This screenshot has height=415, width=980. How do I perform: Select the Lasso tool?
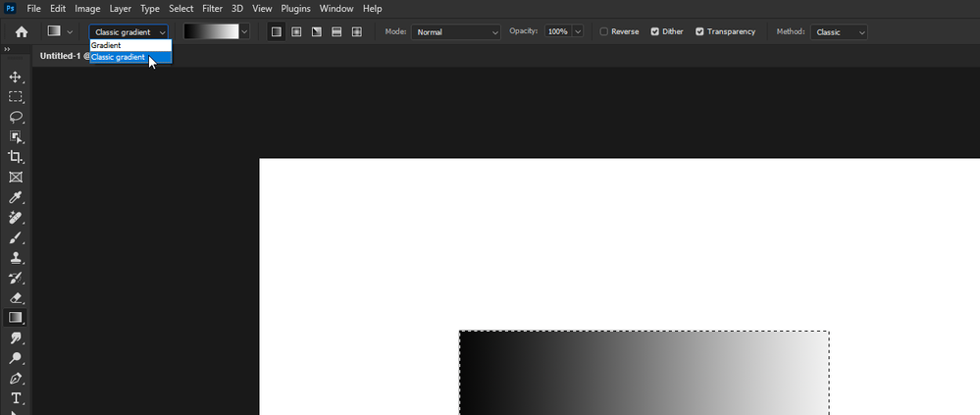point(15,117)
